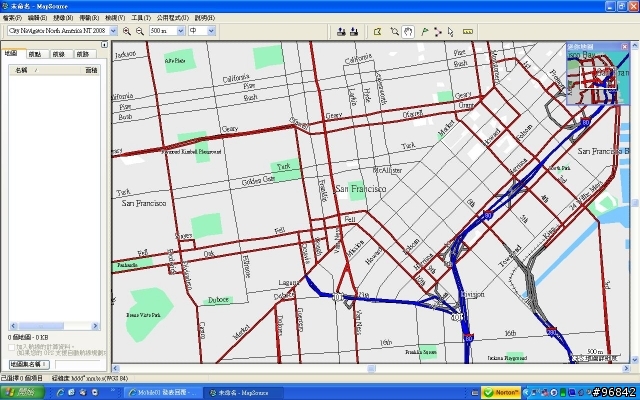This screenshot has height=400, width=640.
Task: Click up arrow of map view vertical scrollbar
Action: coord(635,45)
